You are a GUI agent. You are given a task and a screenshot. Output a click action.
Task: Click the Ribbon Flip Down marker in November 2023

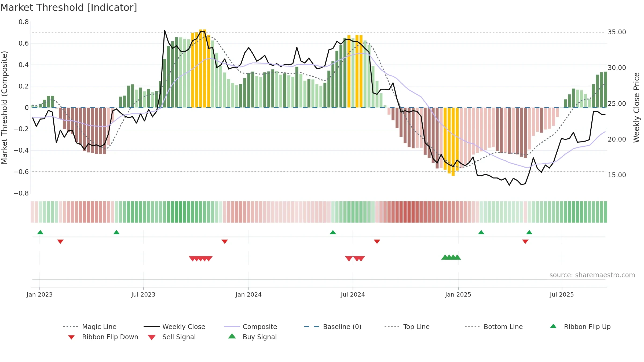tap(225, 242)
